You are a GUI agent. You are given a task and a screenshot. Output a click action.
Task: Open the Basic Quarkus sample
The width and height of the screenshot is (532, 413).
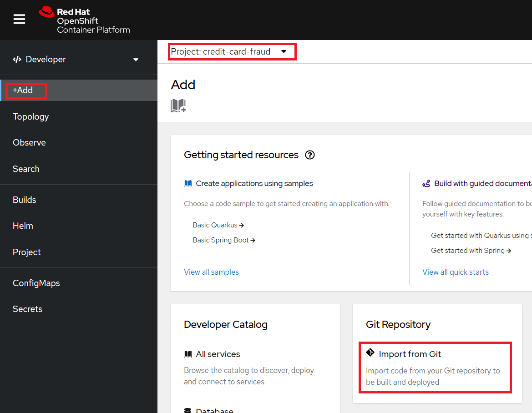[218, 225]
